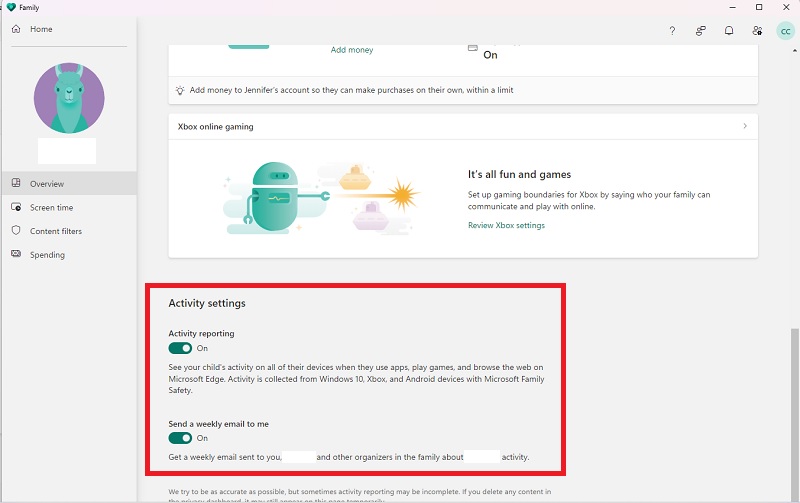This screenshot has height=503, width=800.
Task: Click the robot gaming illustration
Action: pyautogui.click(x=321, y=198)
